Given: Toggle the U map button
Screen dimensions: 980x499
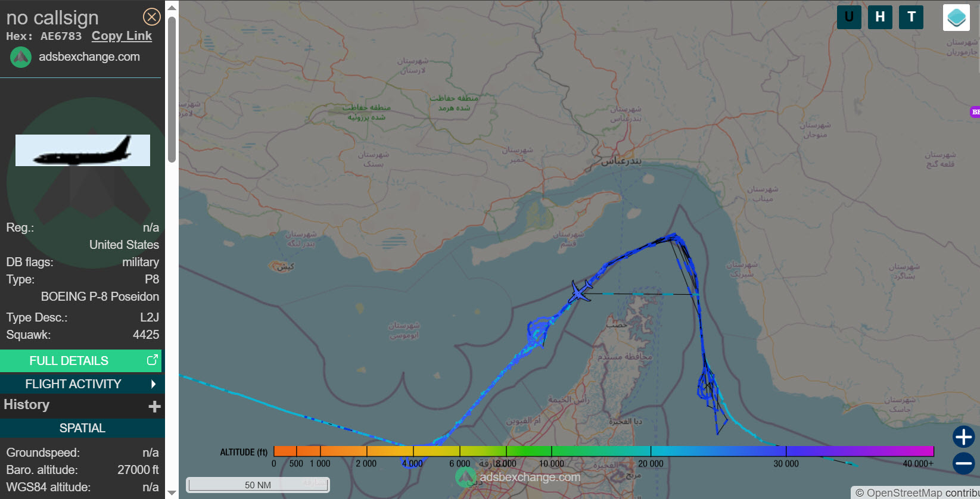Looking at the screenshot, I should (x=849, y=17).
